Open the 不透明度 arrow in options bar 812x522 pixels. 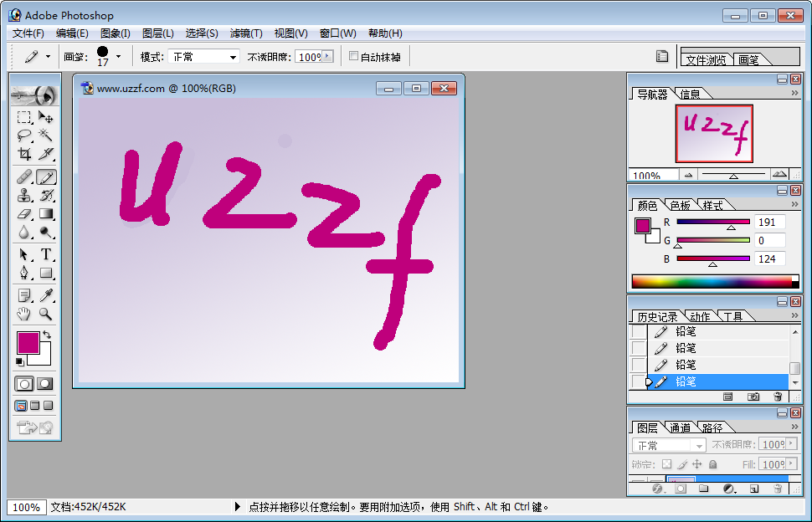tap(327, 56)
